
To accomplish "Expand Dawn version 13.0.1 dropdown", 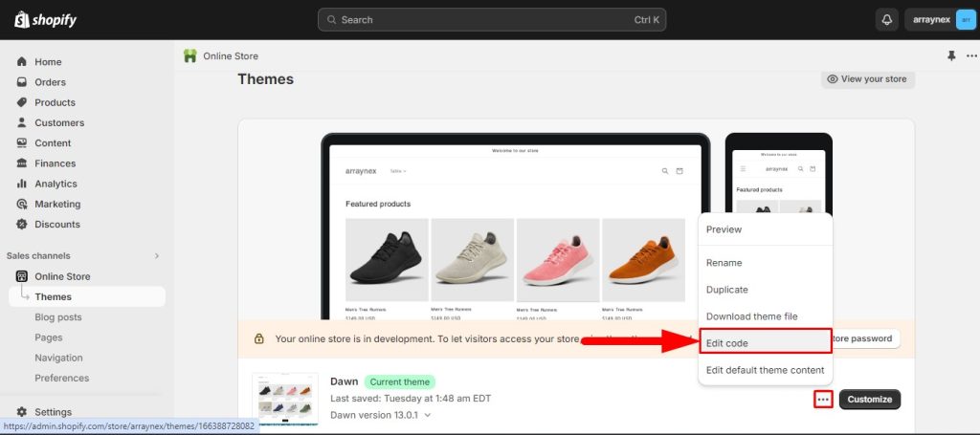I will [427, 415].
